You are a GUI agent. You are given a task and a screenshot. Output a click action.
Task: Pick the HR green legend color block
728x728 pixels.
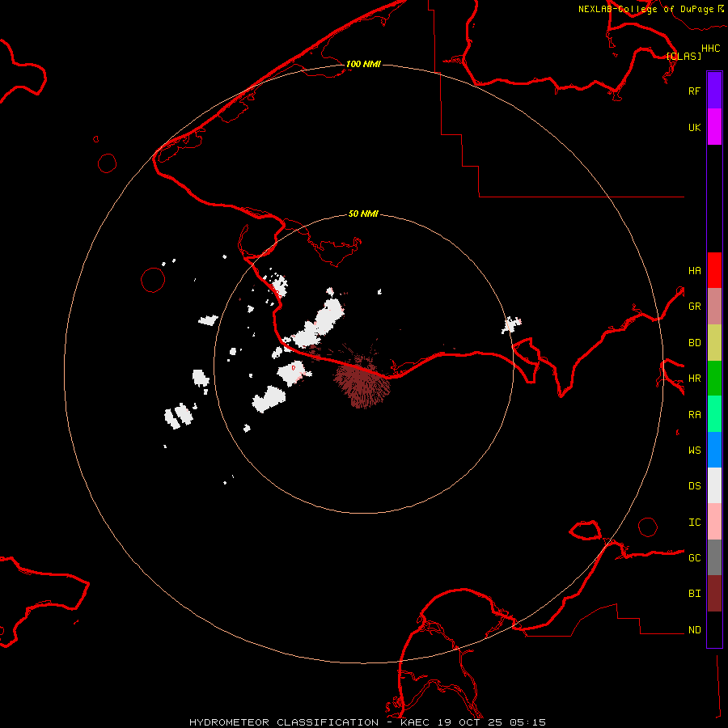point(714,378)
